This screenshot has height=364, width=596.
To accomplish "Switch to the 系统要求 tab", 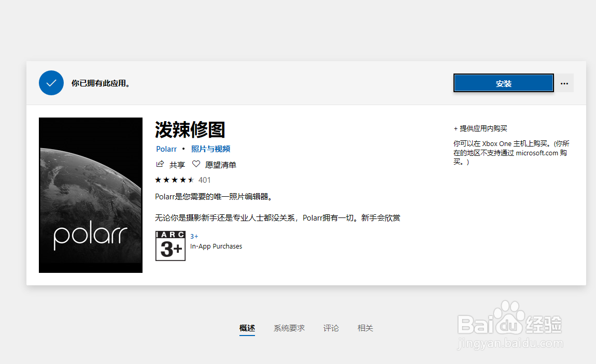I will (289, 328).
